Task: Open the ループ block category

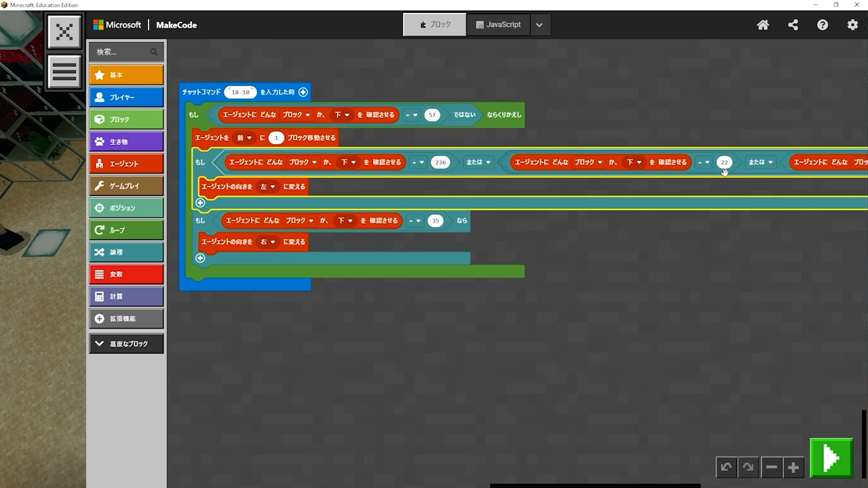Action: 126,230
